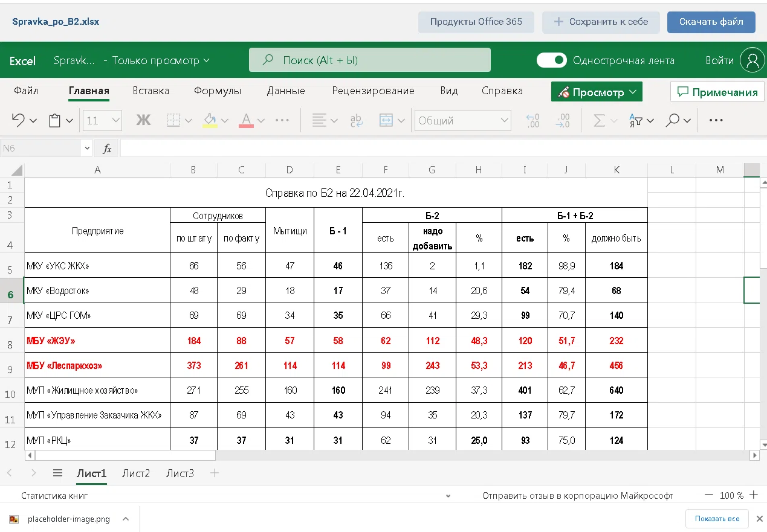The image size is (767, 532).
Task: Open the more options ellipsis at ribbon end
Action: coord(716,120)
